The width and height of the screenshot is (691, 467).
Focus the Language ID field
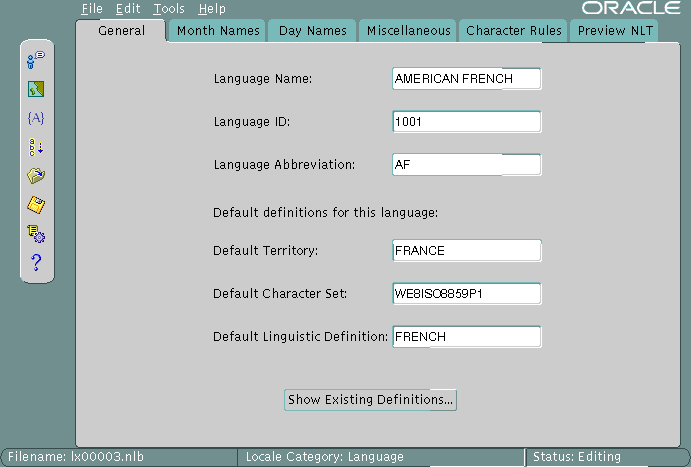[467, 122]
